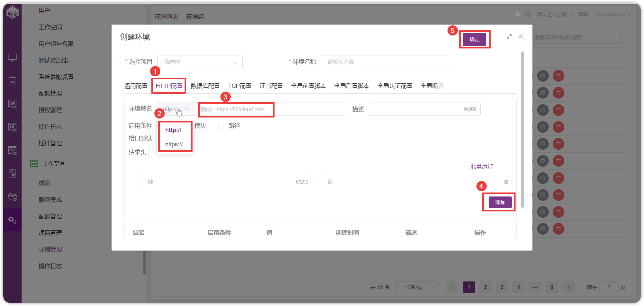Screen dimensions: 644x306
Task: Click the language switch icon
Action: [x=583, y=14]
